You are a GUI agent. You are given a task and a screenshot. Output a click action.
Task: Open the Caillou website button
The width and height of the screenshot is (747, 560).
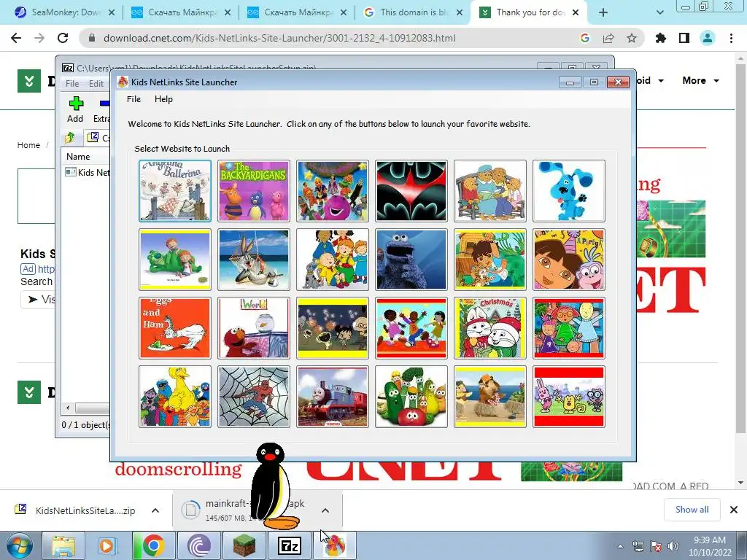[333, 260]
